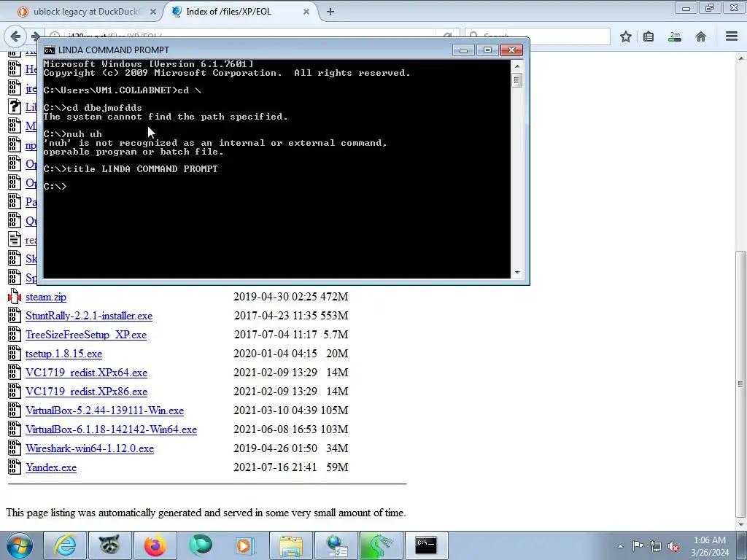This screenshot has width=747, height=560.
Task: Open the LINDA COMMAND PROMPT system menu icon
Action: pos(49,50)
